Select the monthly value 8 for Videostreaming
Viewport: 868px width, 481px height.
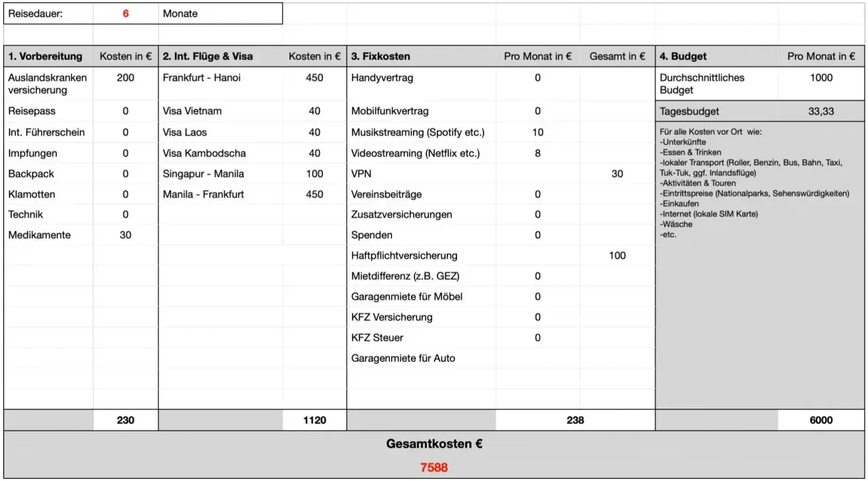click(538, 153)
